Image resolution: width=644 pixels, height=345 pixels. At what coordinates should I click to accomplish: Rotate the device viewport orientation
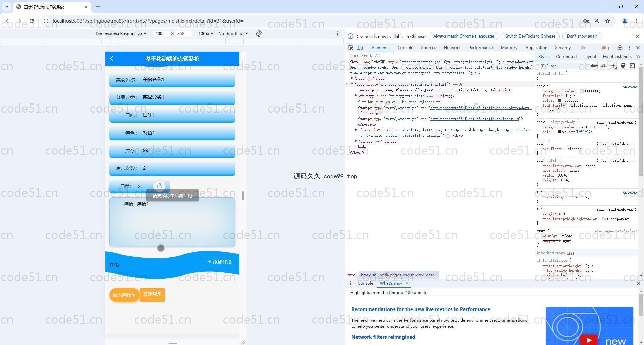point(259,33)
